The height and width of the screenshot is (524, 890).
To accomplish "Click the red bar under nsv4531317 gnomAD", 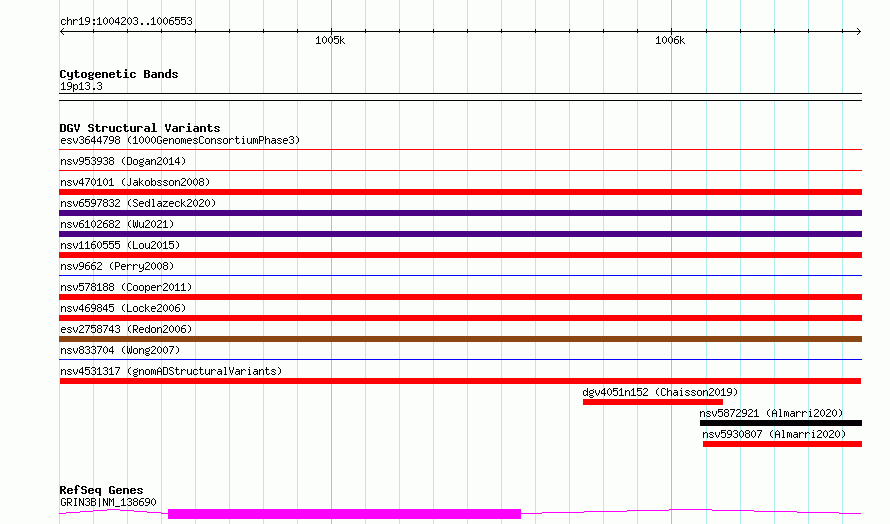I will 460,381.
